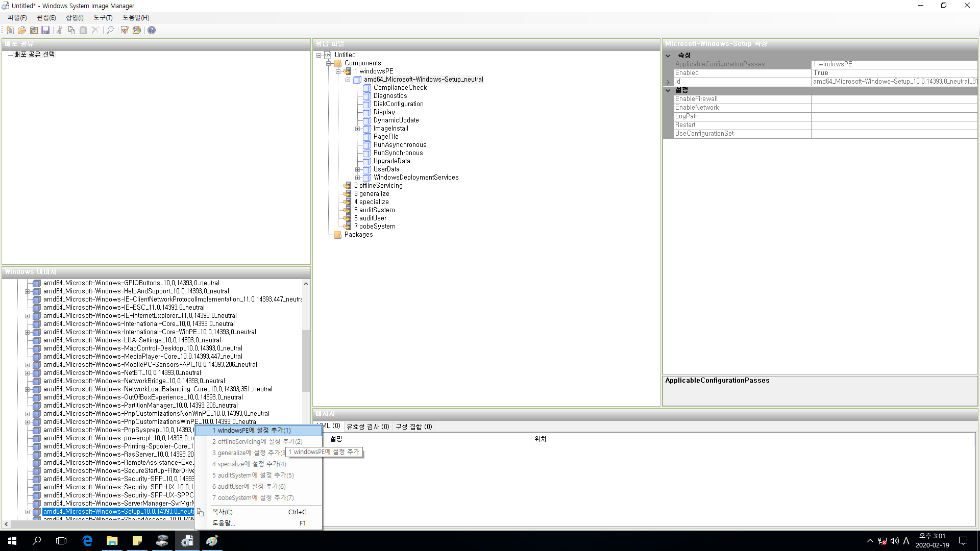Click the Open Answer File folder icon
This screenshot has height=551, width=980.
pyautogui.click(x=22, y=30)
